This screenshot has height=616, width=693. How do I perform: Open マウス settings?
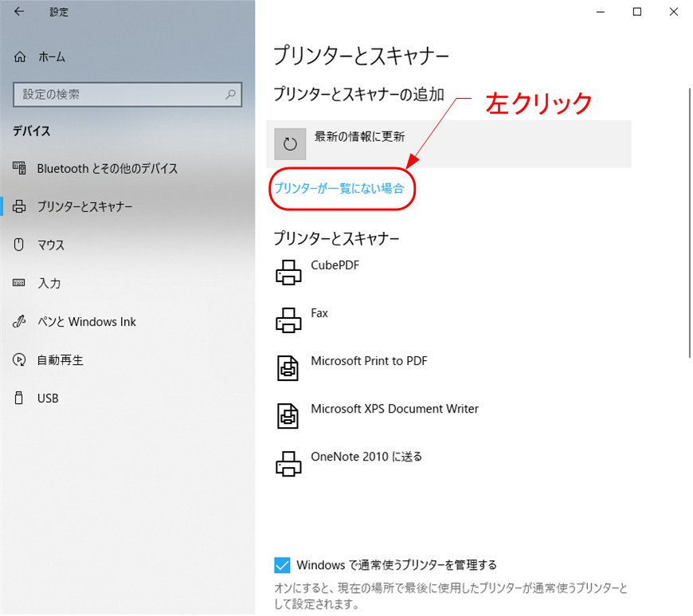51,245
